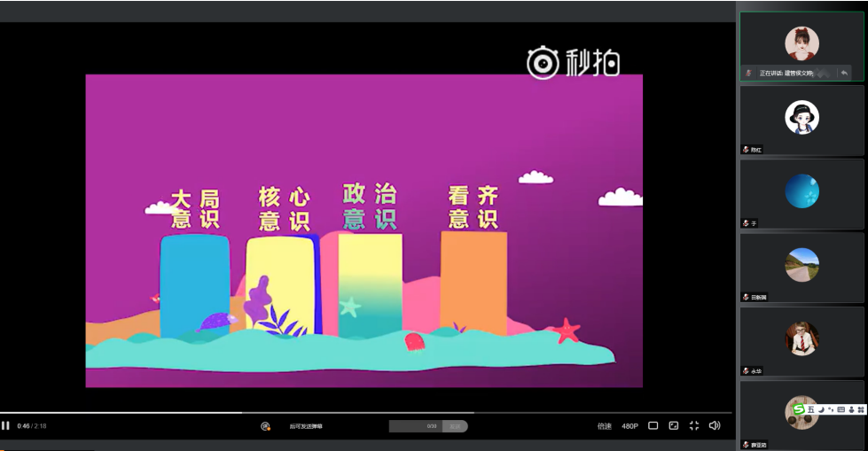Open the Sogou toolbox grid icon
The height and width of the screenshot is (451, 868).
860,409
